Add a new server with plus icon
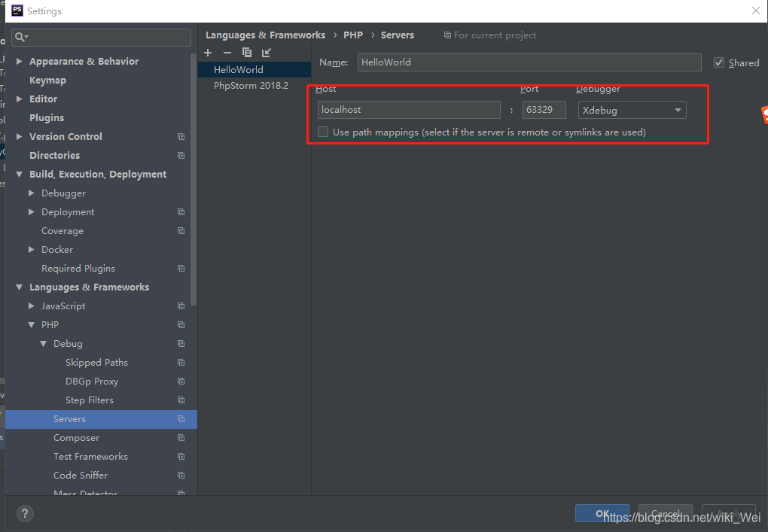 (x=208, y=53)
